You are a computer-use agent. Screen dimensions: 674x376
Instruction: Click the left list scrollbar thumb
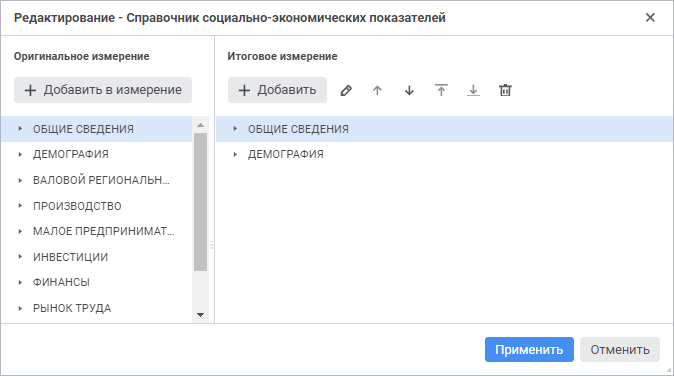pyautogui.click(x=200, y=202)
